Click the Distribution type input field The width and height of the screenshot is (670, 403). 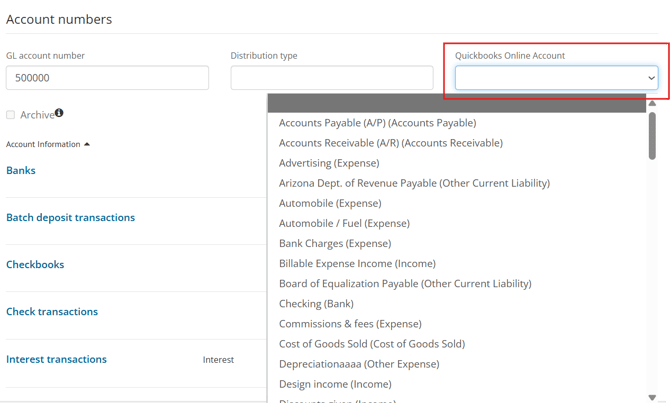pyautogui.click(x=331, y=78)
